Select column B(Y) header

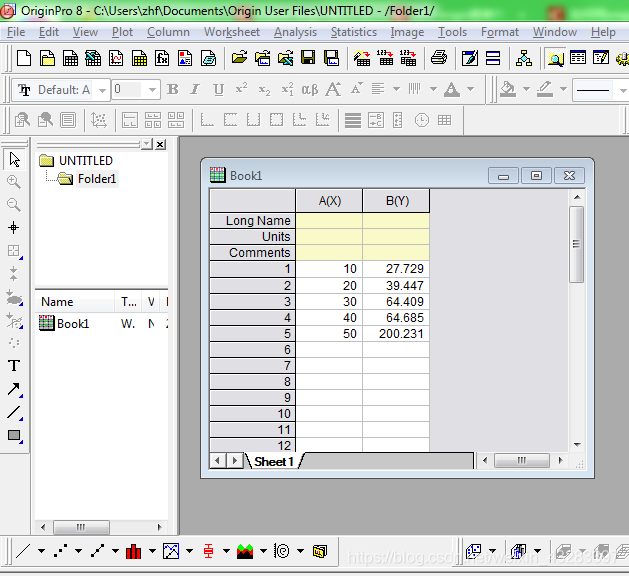396,201
